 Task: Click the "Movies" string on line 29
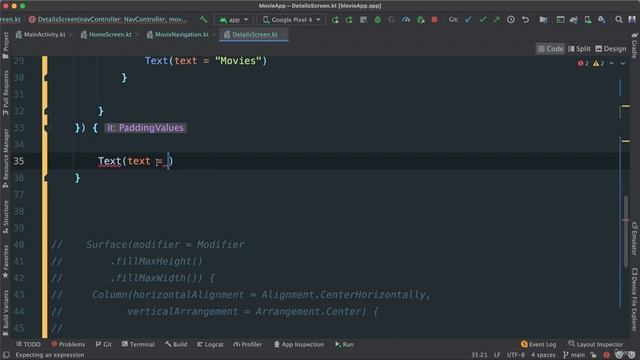(x=238, y=61)
